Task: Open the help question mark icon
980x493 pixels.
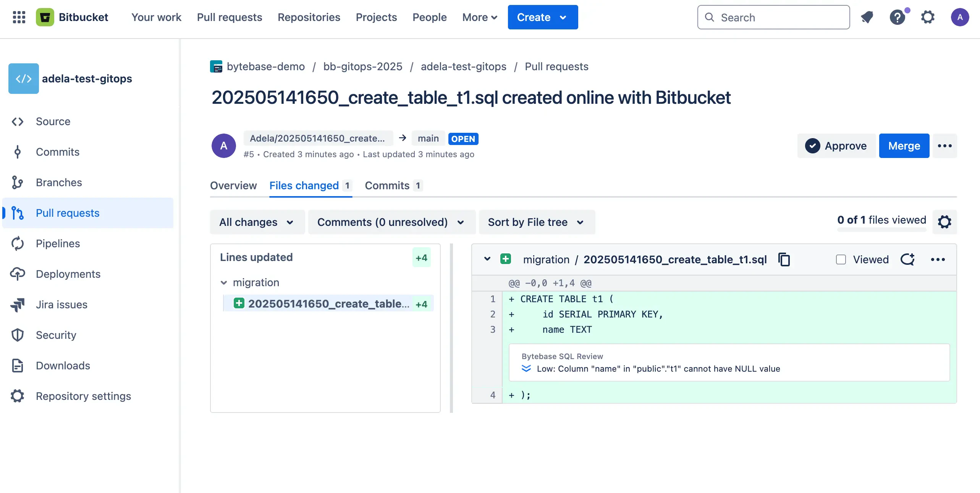Action: click(897, 17)
